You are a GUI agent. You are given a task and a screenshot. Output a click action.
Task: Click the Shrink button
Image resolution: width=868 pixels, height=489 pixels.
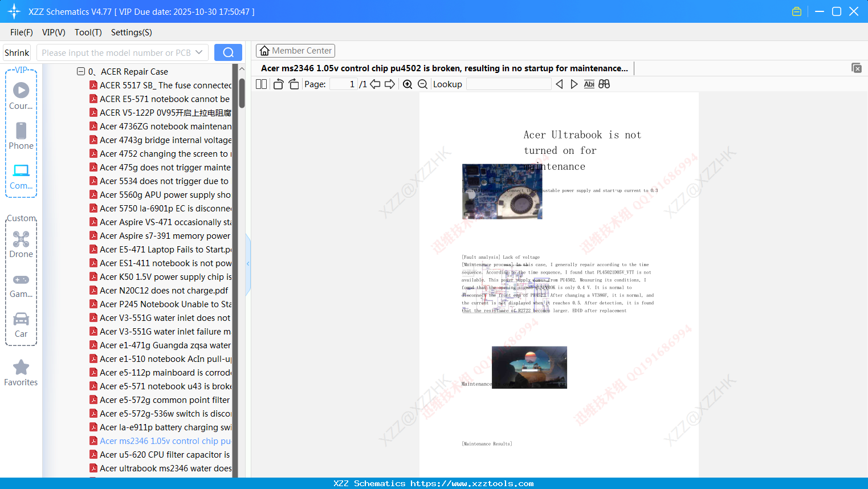click(x=17, y=52)
